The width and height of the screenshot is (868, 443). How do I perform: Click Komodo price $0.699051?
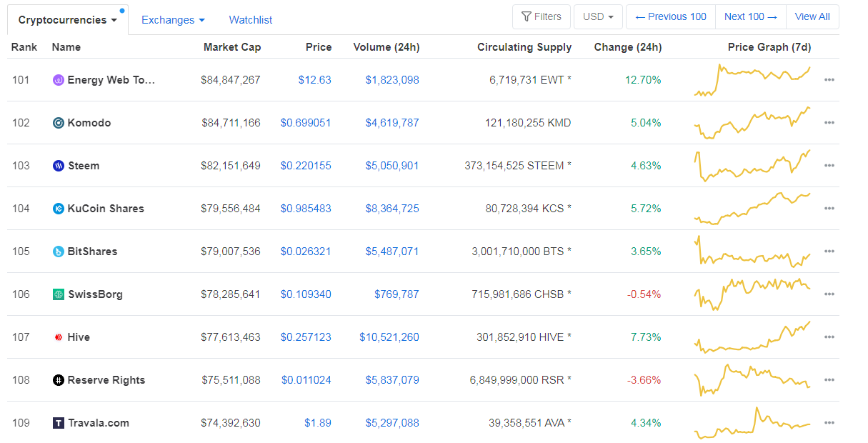[x=306, y=123]
